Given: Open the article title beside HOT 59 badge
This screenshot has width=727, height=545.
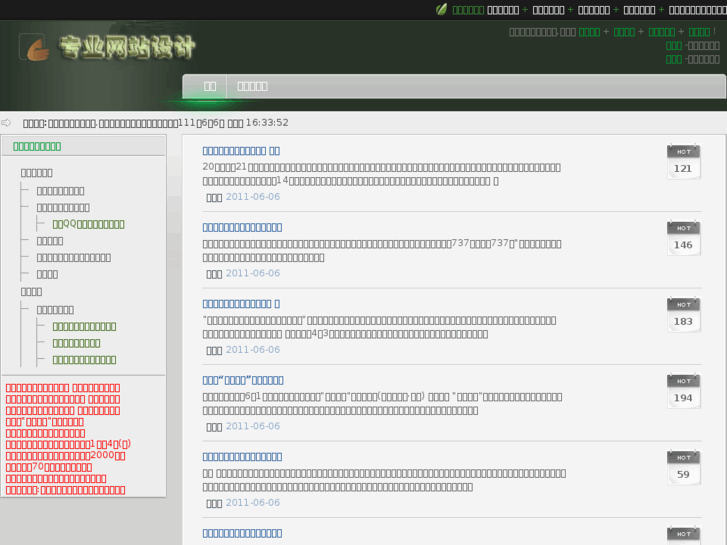Looking at the screenshot, I should click(242, 457).
